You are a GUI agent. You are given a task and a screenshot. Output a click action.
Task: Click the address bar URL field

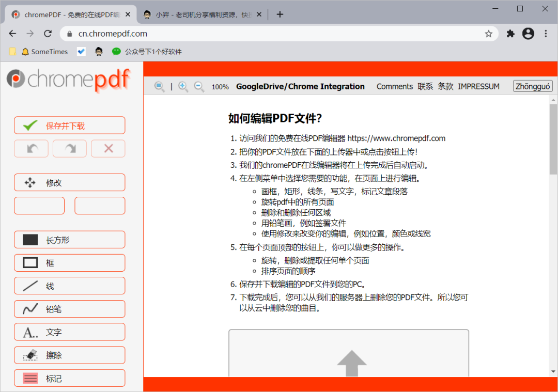(x=279, y=34)
